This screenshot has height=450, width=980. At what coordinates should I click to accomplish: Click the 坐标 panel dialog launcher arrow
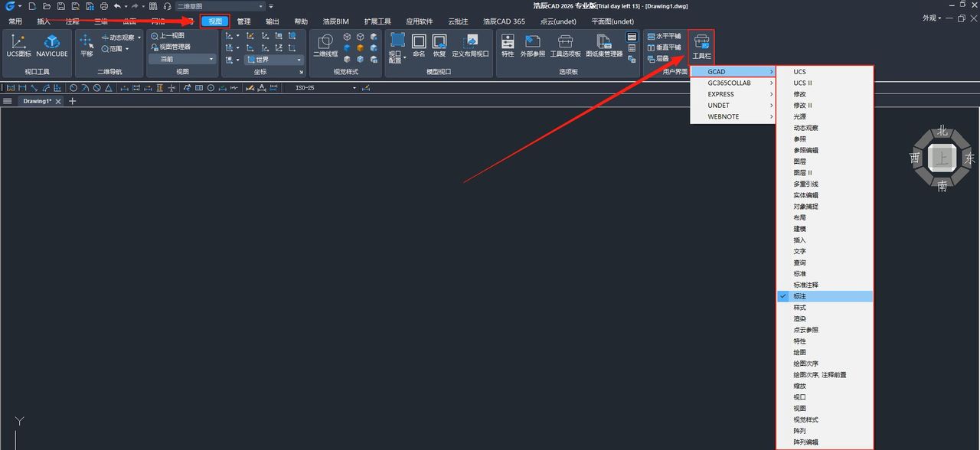click(301, 72)
